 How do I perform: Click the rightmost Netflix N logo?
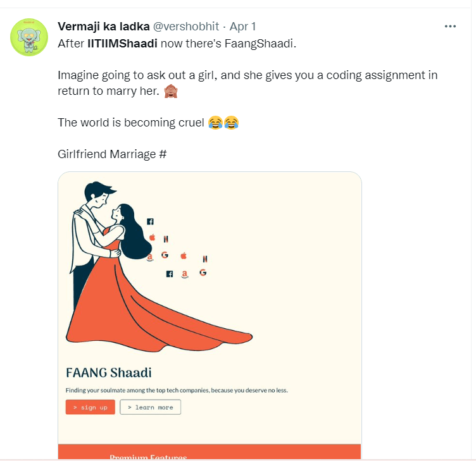204,259
